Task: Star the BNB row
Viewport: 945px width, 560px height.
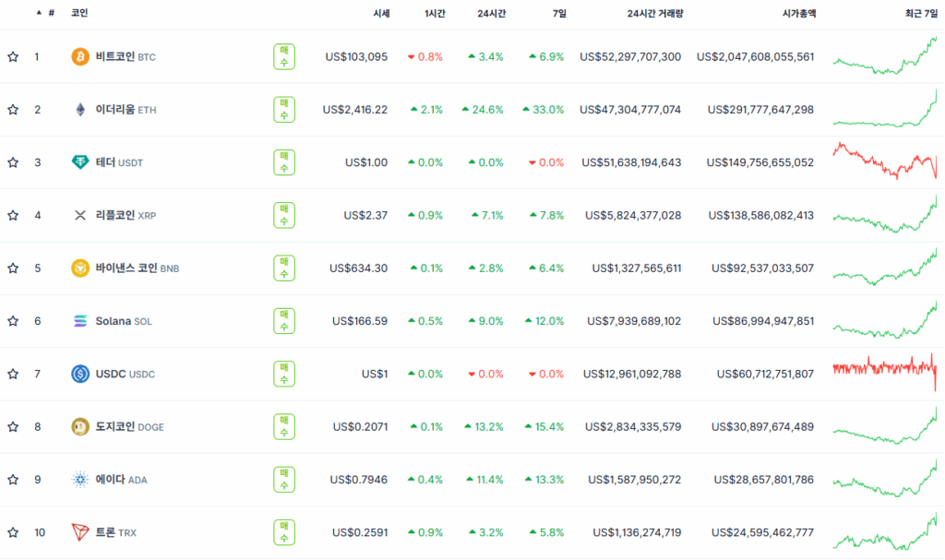Action: [13, 268]
